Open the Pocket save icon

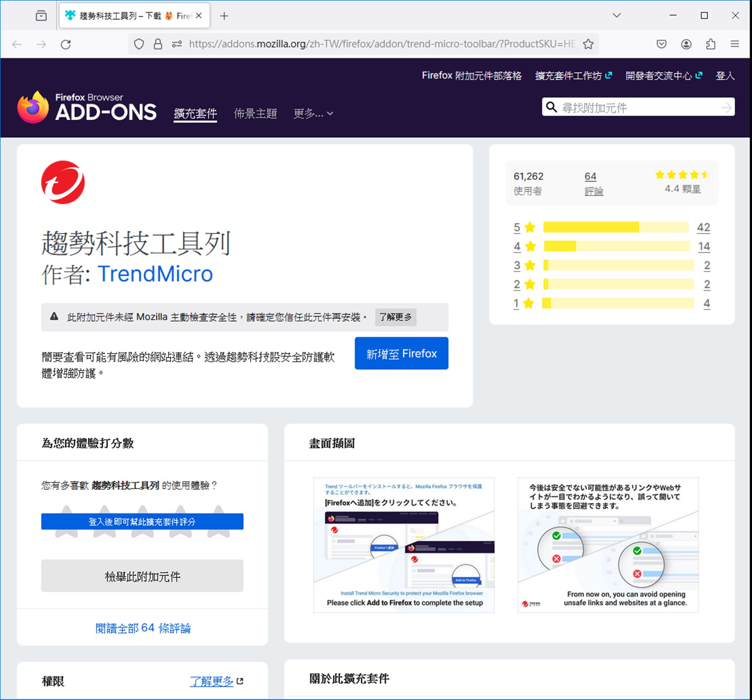pyautogui.click(x=662, y=44)
